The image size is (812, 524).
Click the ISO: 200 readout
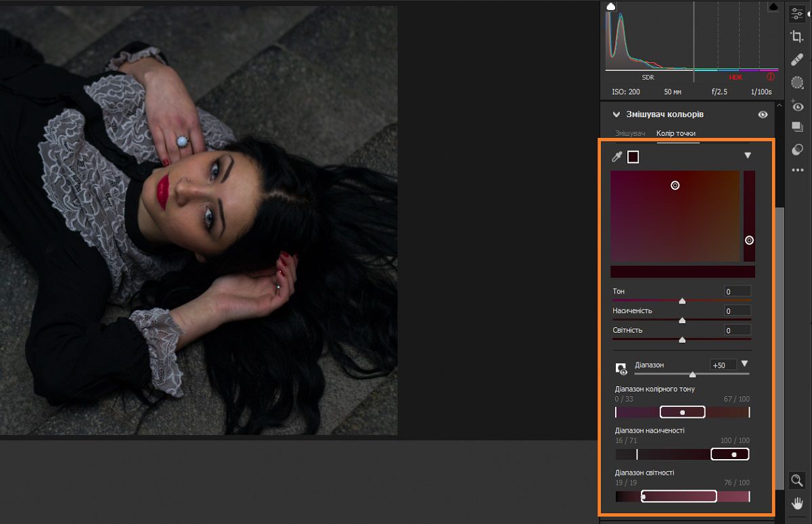625,91
